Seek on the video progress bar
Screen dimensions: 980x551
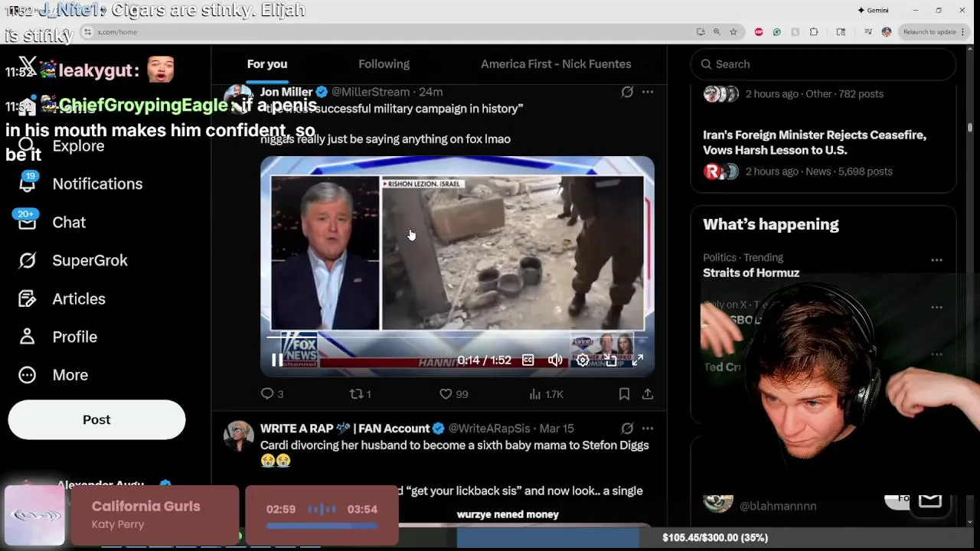(457, 337)
